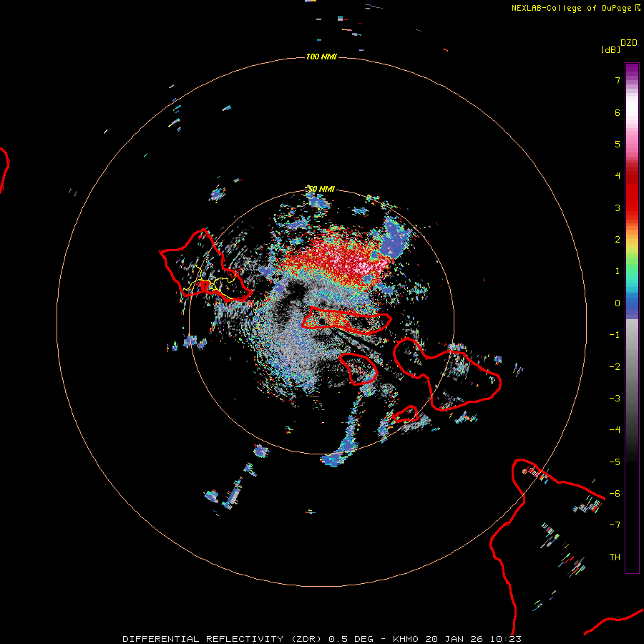Click the -5 value on the dB scale

615,462
